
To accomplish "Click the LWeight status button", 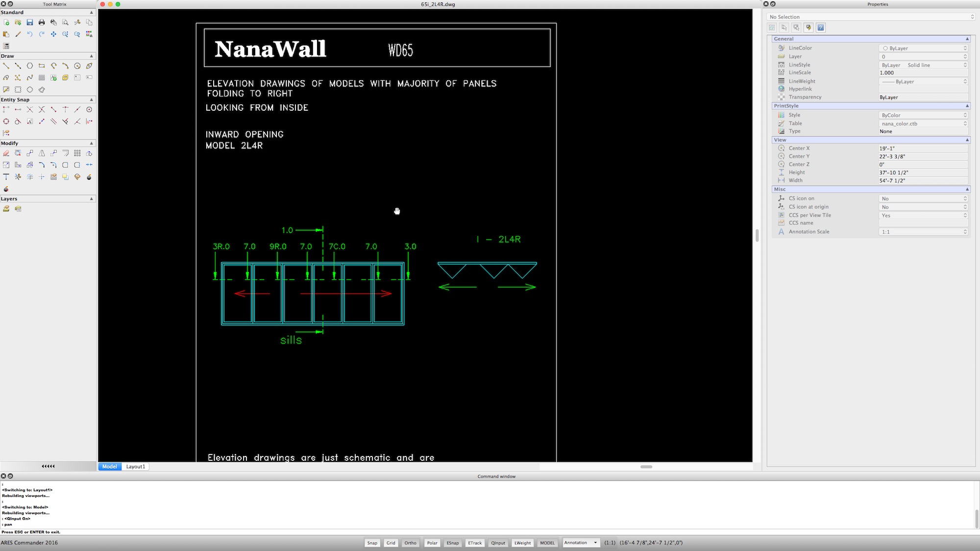I will pos(522,543).
